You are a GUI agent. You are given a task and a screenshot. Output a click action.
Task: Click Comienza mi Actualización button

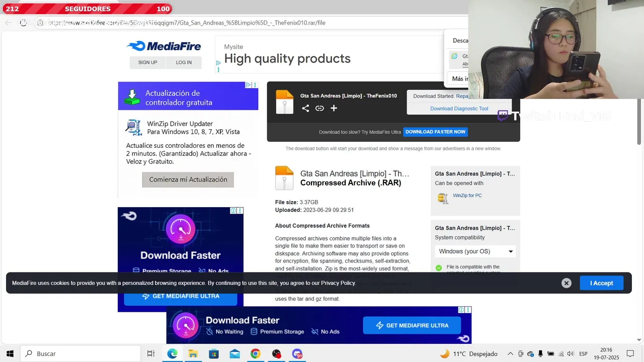[x=188, y=179]
